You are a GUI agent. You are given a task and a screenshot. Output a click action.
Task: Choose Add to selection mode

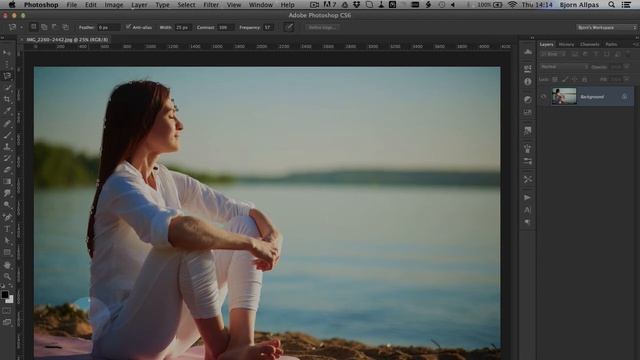pos(44,27)
